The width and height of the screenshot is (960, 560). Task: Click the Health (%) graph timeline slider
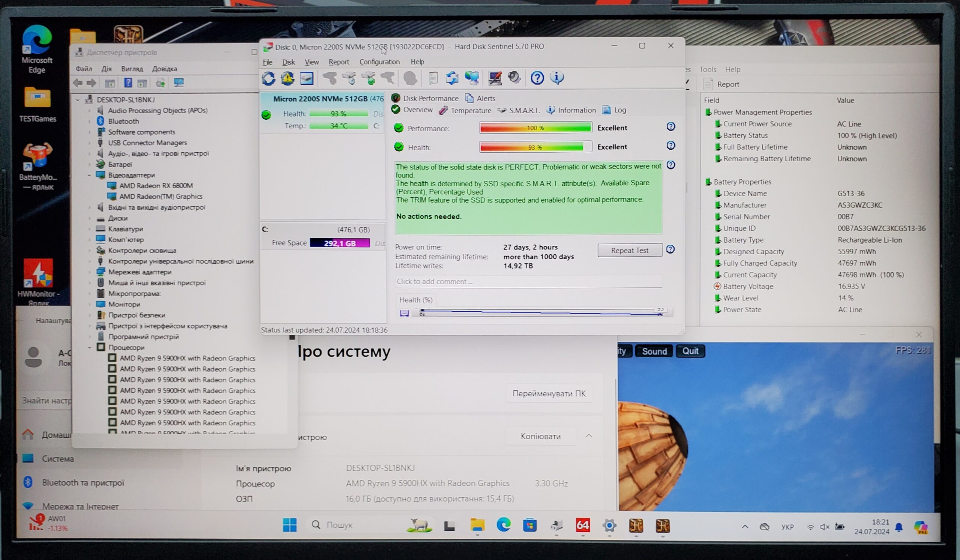coord(540,313)
